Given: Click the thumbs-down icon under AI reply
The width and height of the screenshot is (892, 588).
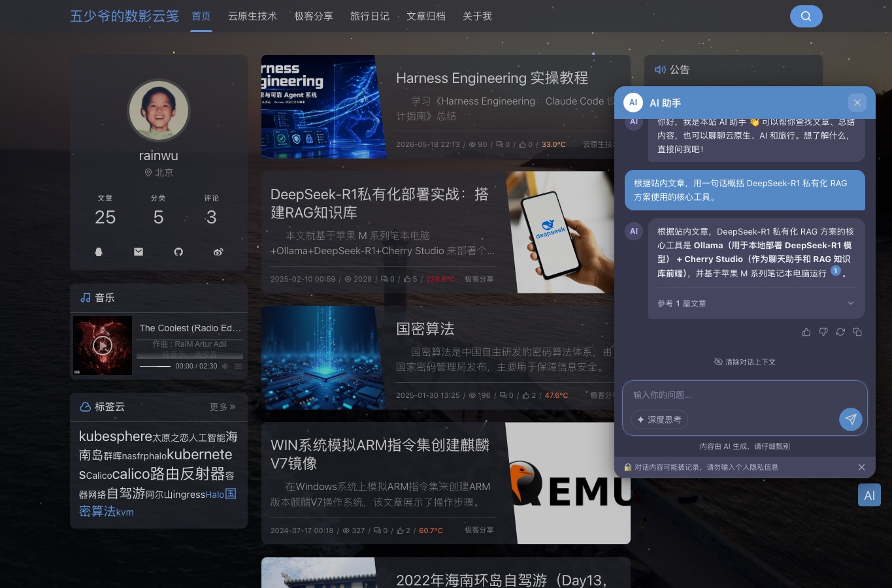Looking at the screenshot, I should click(823, 332).
